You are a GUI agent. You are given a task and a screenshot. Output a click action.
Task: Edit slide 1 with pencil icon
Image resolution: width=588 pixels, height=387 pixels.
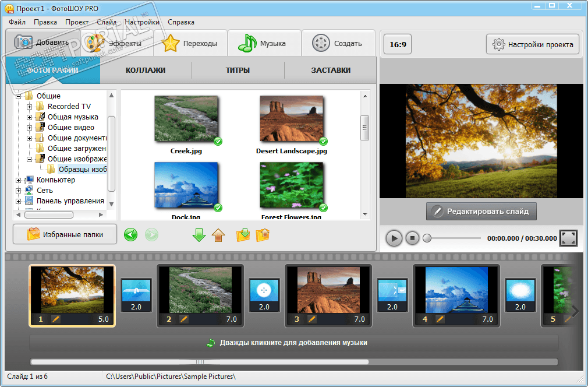(x=55, y=319)
